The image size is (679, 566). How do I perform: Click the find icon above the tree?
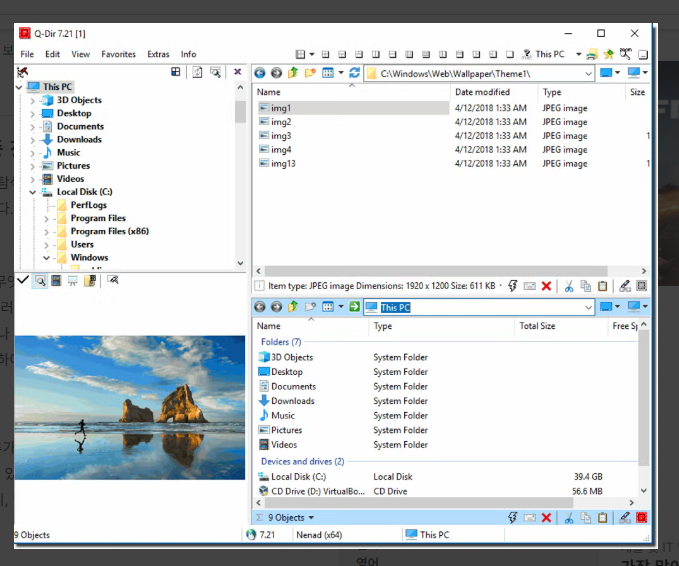tap(215, 72)
